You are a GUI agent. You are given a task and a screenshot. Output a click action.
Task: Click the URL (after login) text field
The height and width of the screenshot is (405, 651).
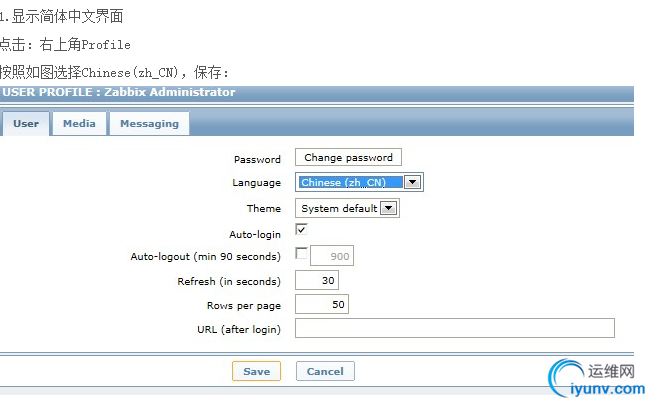pos(455,328)
